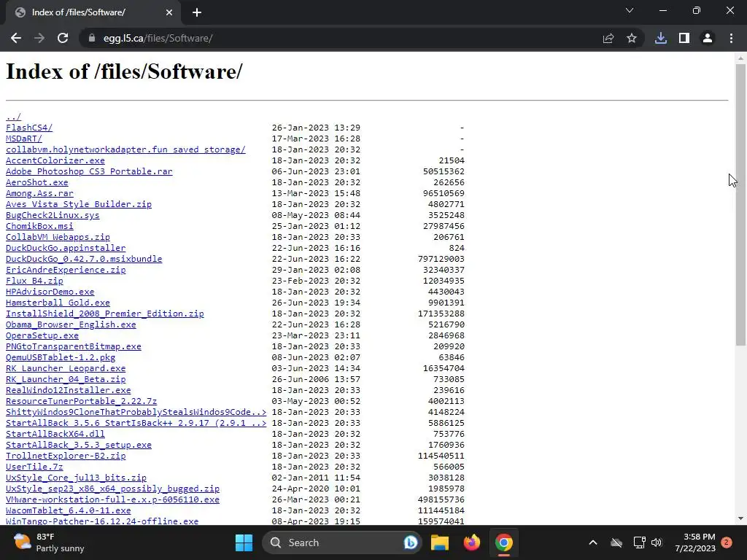This screenshot has height=560, width=747.
Task: Click the Chrome taskbar icon
Action: [x=503, y=542]
